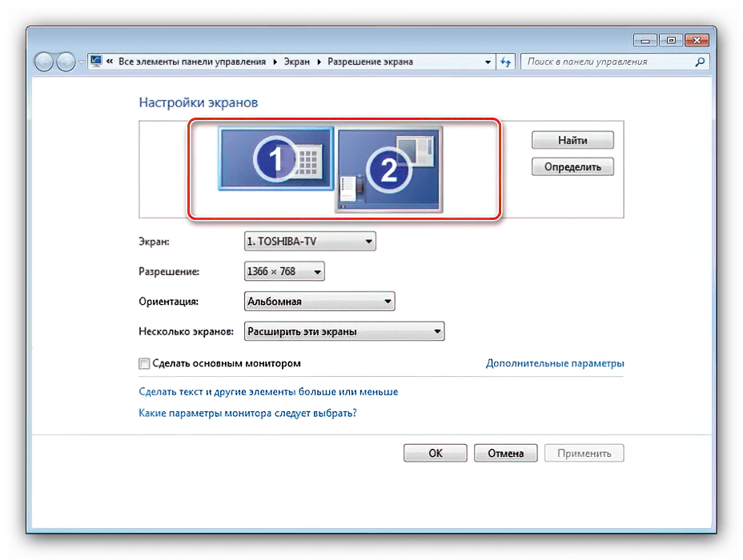Click the double chevron in address bar

[x=110, y=62]
